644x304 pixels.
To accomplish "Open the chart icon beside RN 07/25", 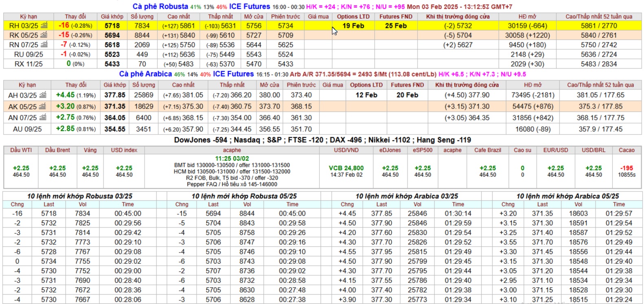I will 44,45.
